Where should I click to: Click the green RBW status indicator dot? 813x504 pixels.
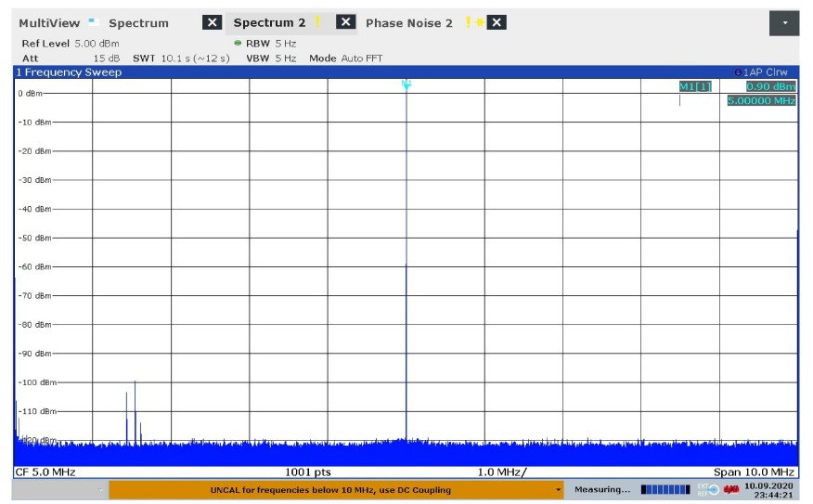tap(239, 44)
